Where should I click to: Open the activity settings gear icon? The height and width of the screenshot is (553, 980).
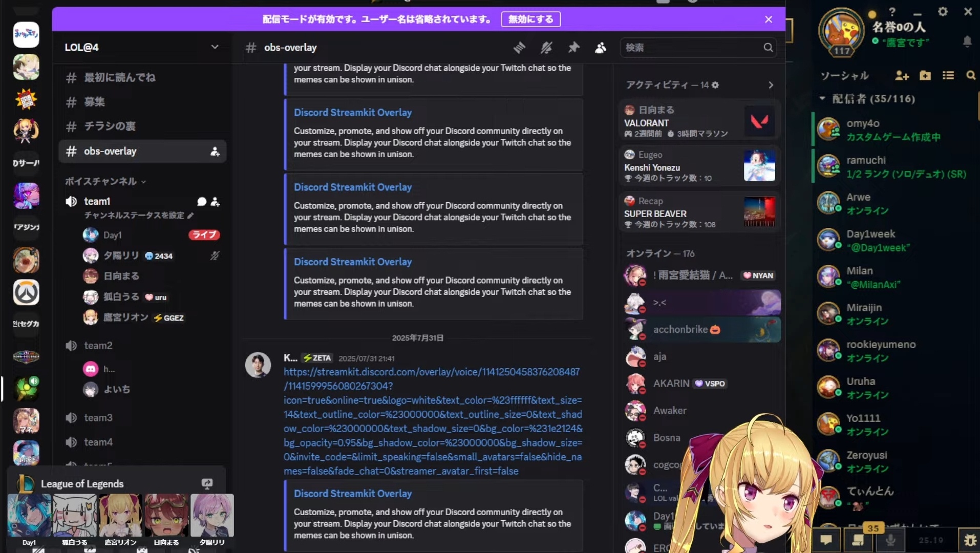715,85
